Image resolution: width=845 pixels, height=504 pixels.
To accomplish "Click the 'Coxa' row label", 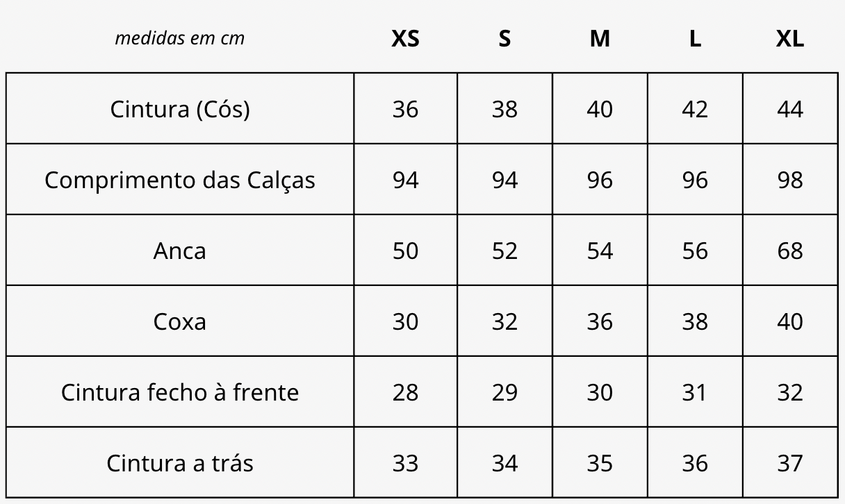I will (x=180, y=321).
